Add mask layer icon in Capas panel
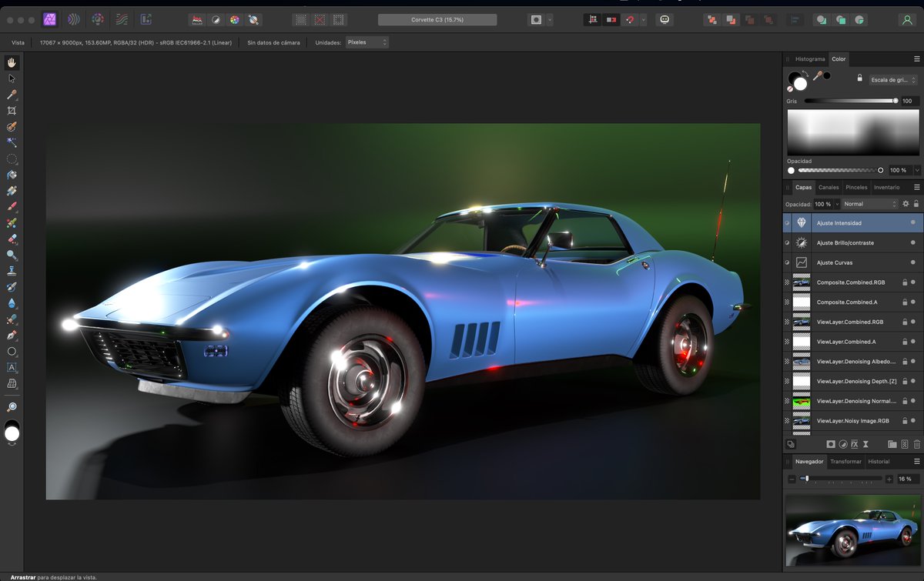 point(831,444)
